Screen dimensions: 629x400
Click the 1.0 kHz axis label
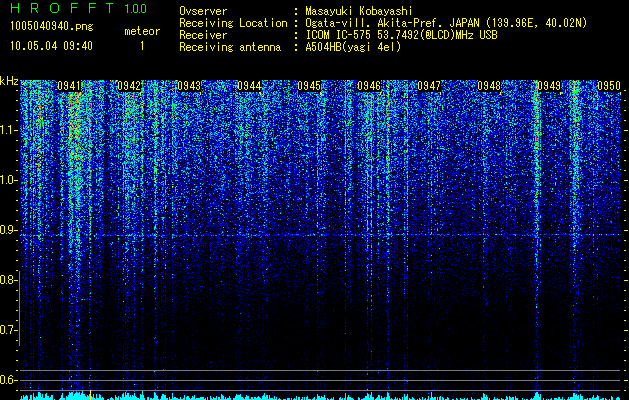pos(7,181)
